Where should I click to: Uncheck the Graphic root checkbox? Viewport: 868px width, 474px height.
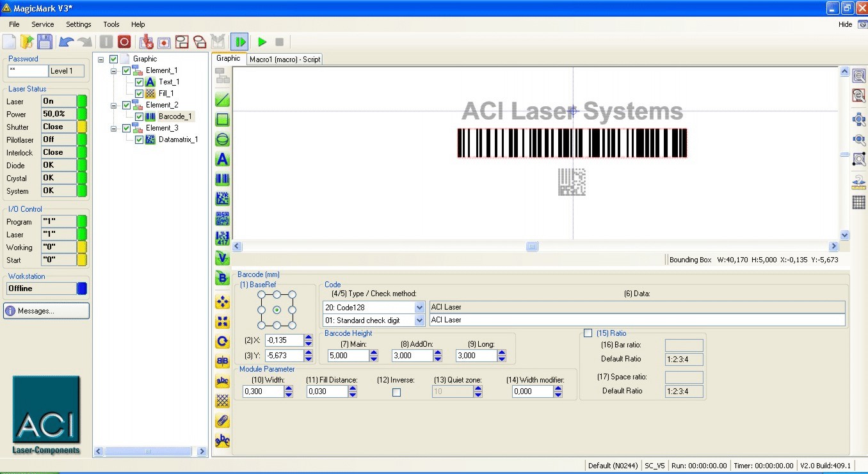click(x=114, y=59)
